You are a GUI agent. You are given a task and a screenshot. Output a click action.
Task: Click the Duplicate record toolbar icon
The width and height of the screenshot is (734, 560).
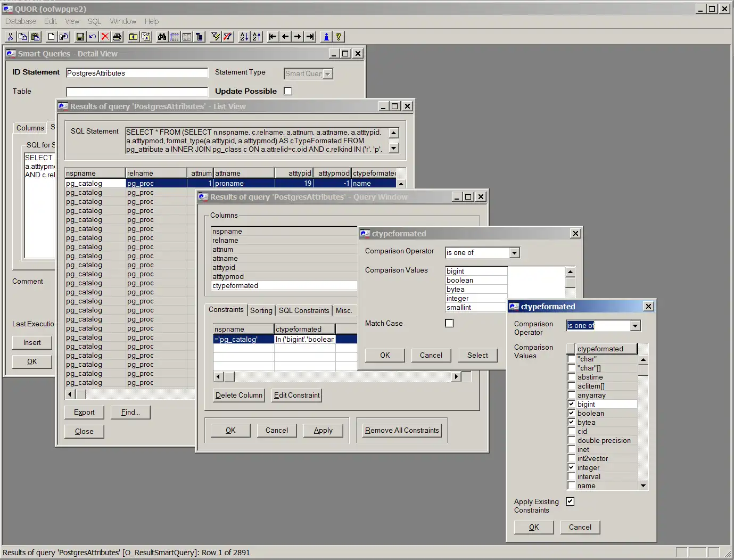click(64, 37)
